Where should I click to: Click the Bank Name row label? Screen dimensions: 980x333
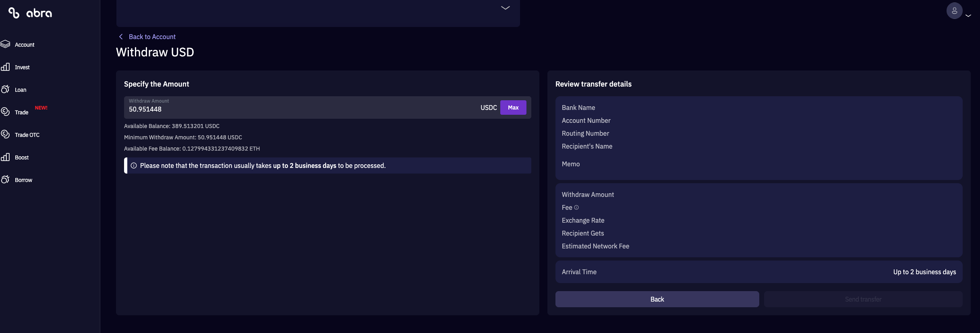pos(578,108)
